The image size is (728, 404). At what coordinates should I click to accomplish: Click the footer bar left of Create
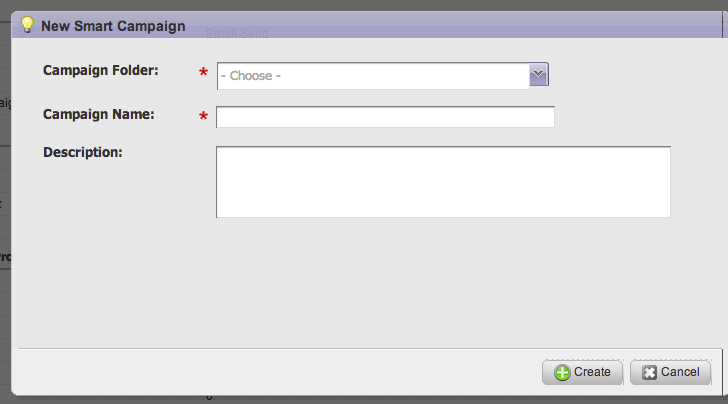tap(280, 371)
